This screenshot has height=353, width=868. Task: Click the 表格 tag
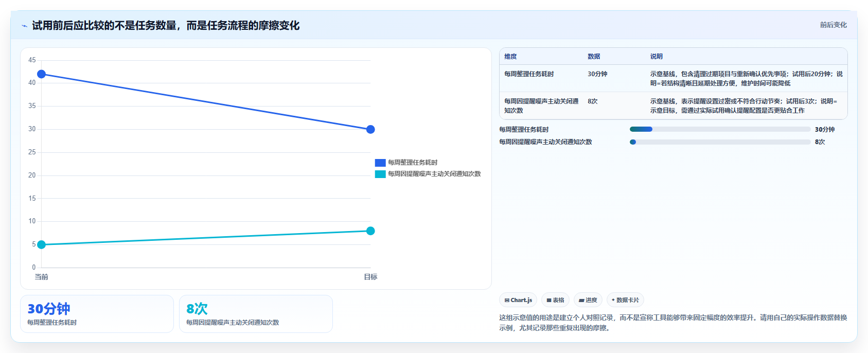pyautogui.click(x=555, y=300)
